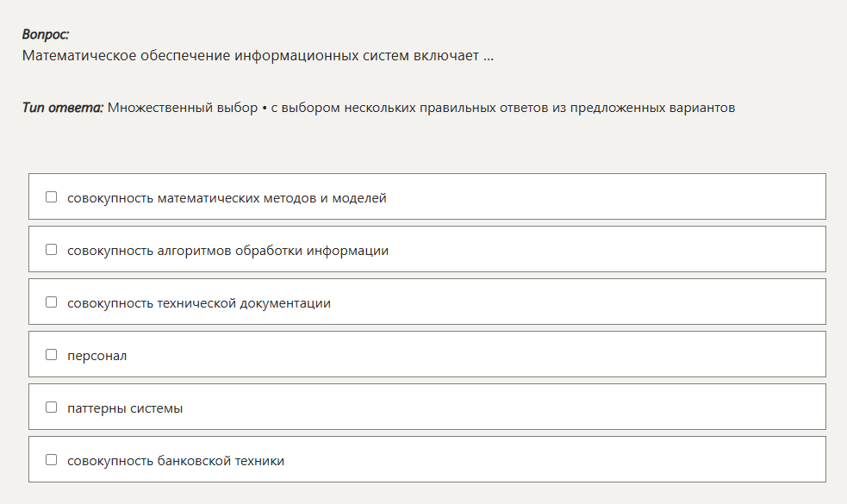Select the 'совокупность банковской техники' checkbox

[x=52, y=460]
